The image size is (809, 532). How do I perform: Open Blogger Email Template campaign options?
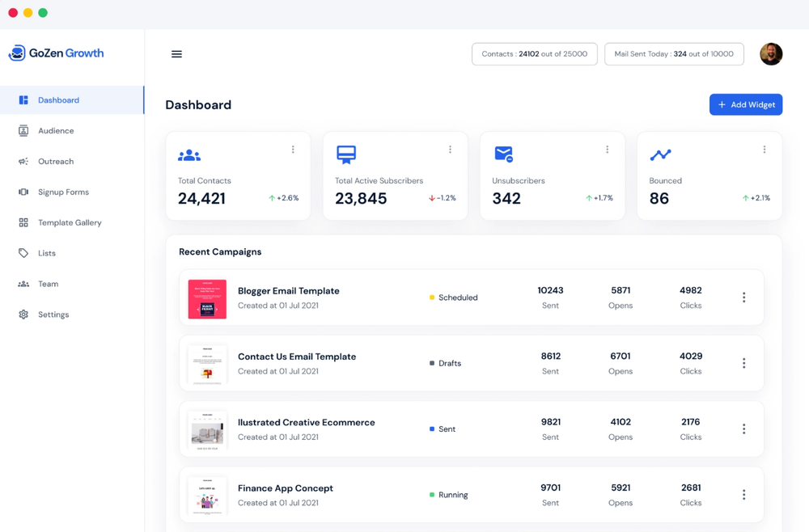(743, 298)
